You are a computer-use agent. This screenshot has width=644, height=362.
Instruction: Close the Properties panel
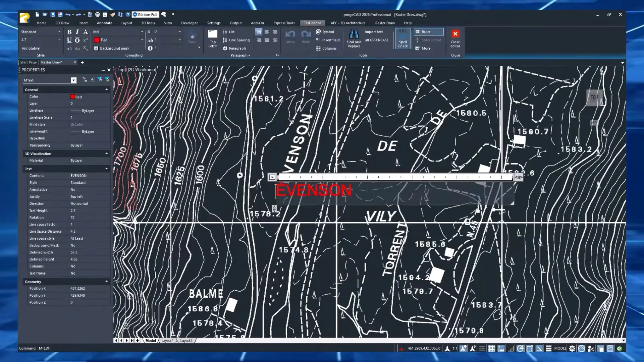tap(109, 70)
